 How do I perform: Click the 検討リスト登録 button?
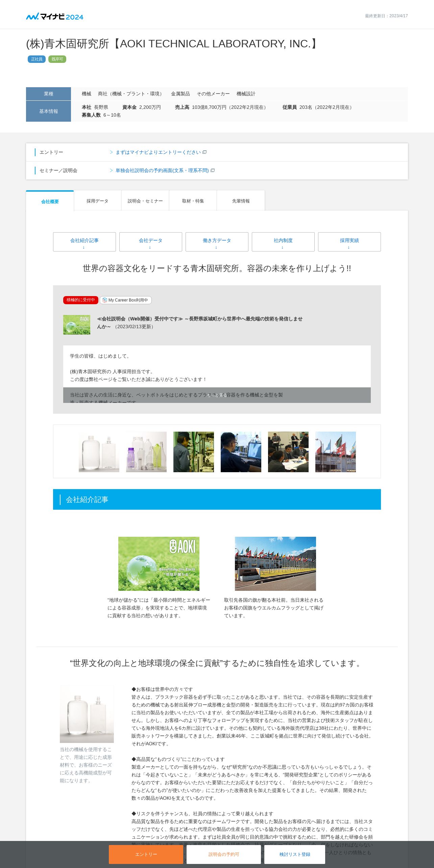coord(295,854)
